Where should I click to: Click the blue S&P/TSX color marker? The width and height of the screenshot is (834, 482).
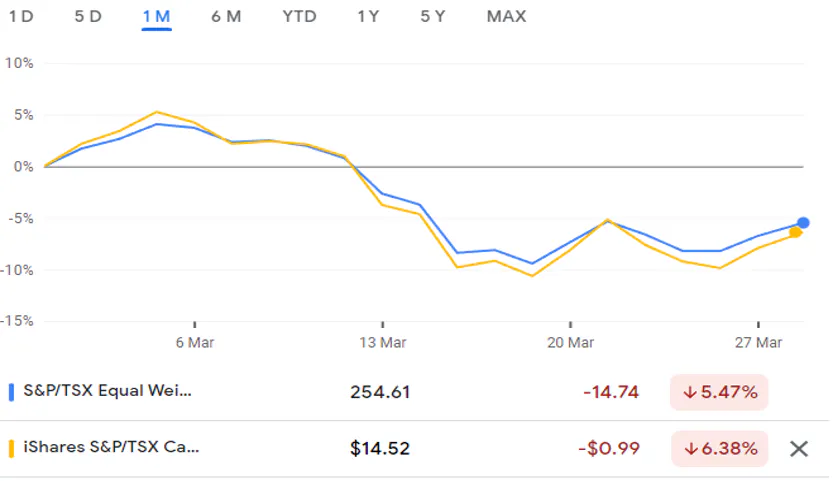(x=11, y=392)
